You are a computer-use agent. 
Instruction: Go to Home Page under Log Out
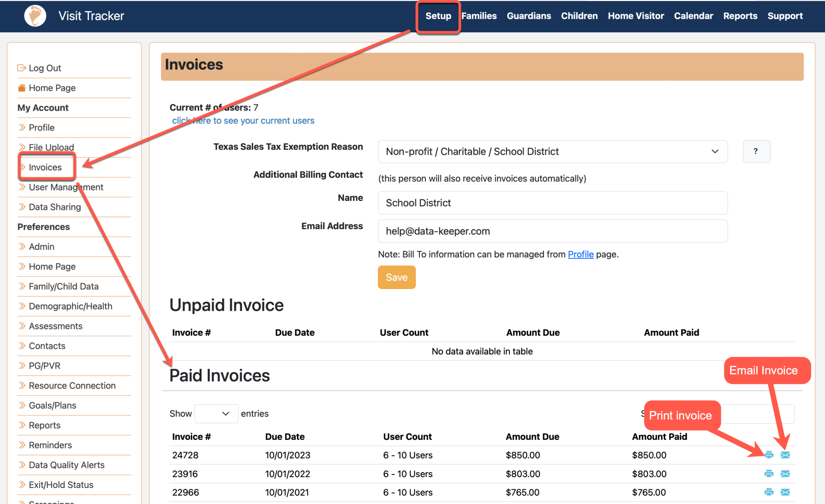tap(52, 87)
